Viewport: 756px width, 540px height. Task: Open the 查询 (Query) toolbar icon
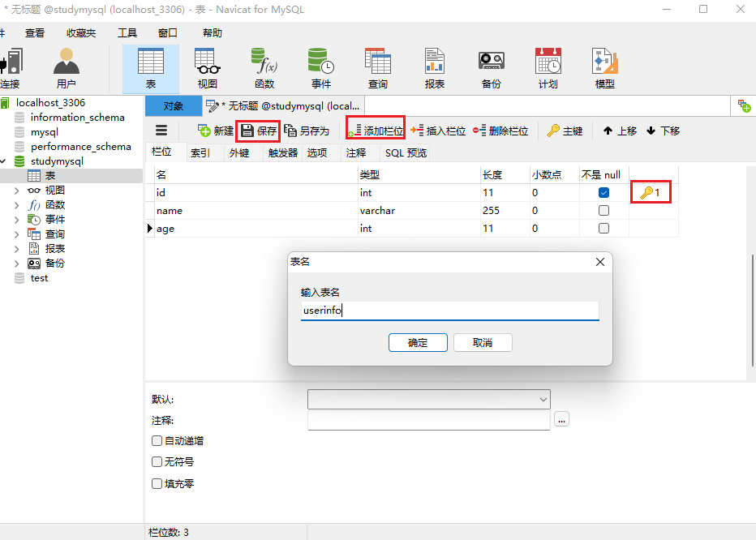pyautogui.click(x=378, y=68)
